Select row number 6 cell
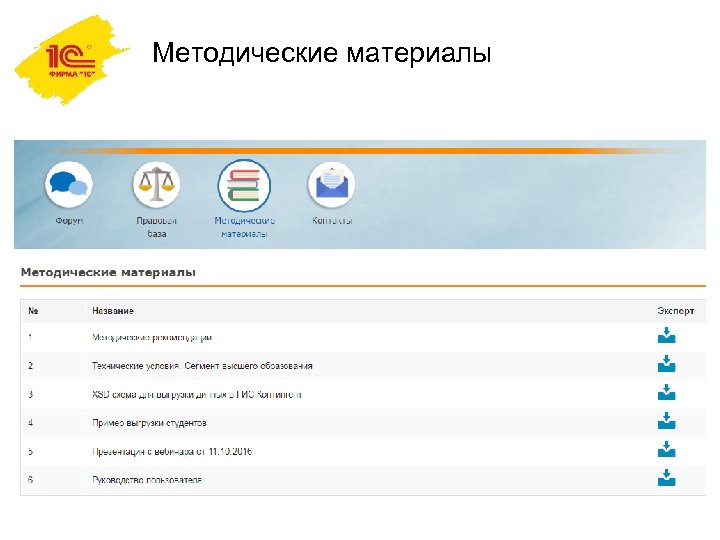 (30, 480)
